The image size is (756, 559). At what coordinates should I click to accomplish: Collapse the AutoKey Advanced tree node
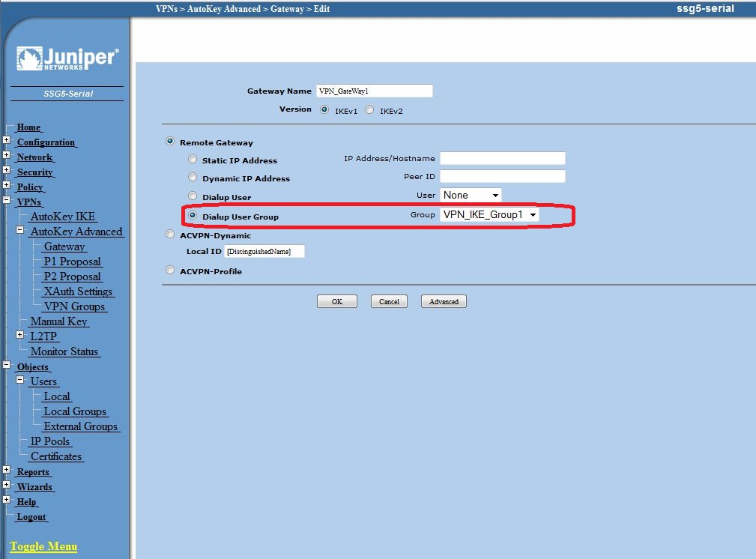[x=19, y=230]
